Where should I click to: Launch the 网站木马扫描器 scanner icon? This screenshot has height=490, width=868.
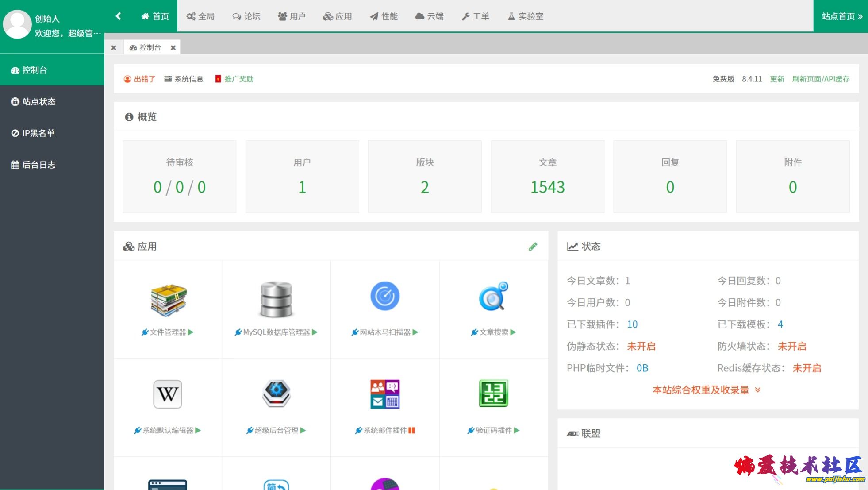tap(385, 296)
